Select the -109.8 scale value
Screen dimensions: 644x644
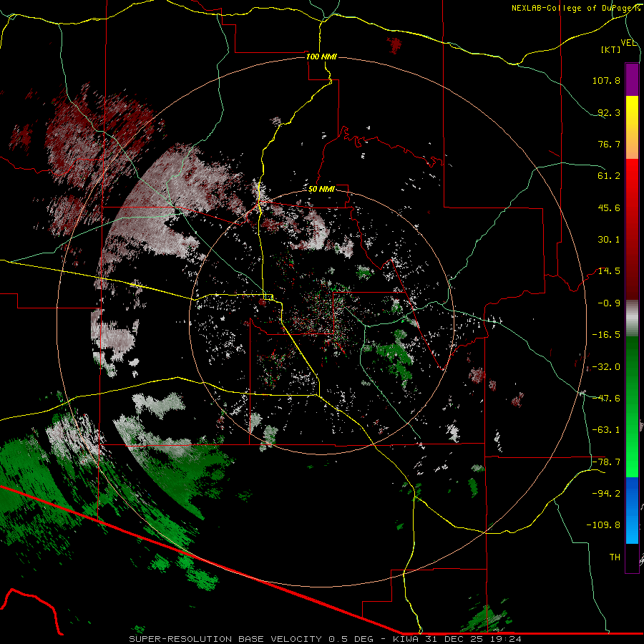tap(604, 525)
